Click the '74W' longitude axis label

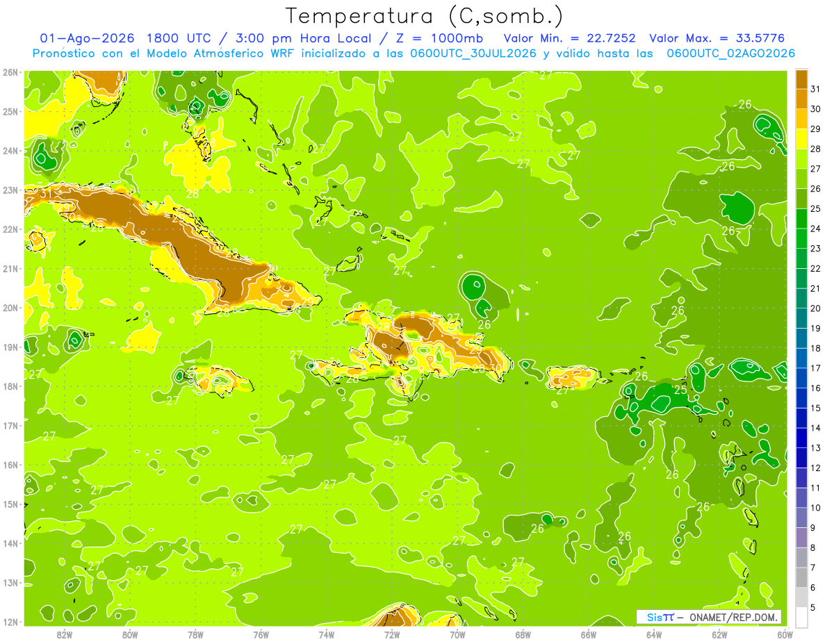[327, 634]
